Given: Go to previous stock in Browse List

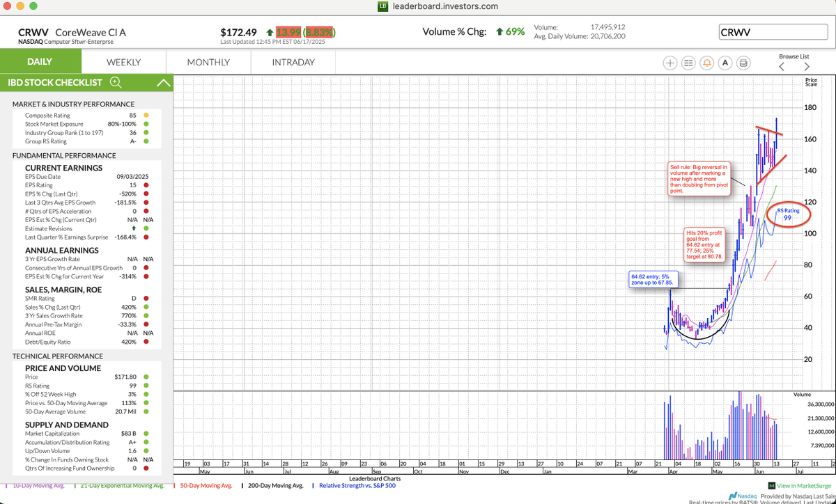Looking at the screenshot, I should coord(782,67).
